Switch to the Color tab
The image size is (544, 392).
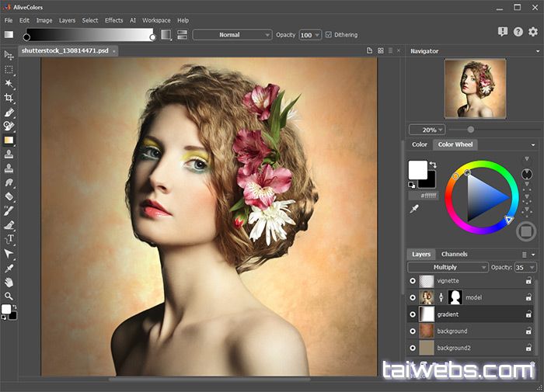click(420, 144)
